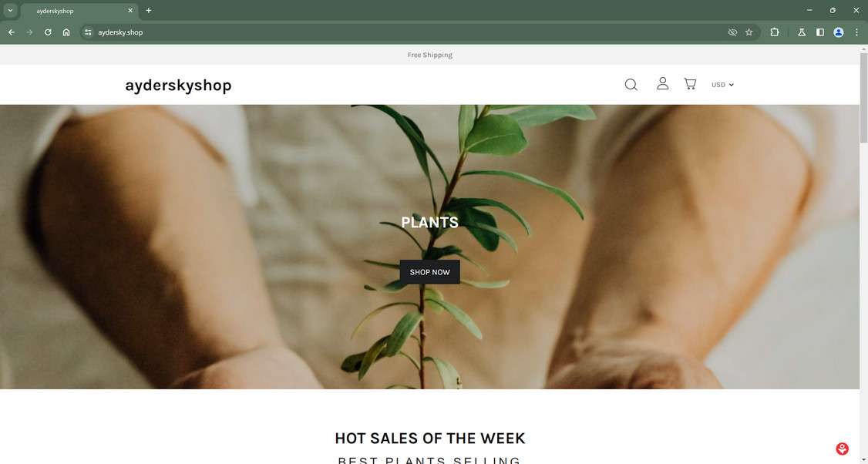Open the extensions puzzle icon
This screenshot has height=464, width=868.
[775, 32]
